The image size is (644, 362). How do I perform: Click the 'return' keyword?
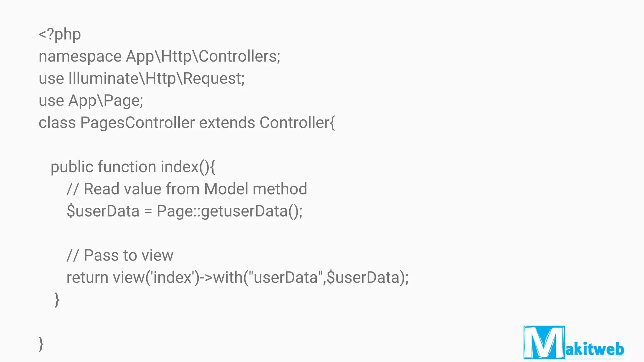point(87,278)
